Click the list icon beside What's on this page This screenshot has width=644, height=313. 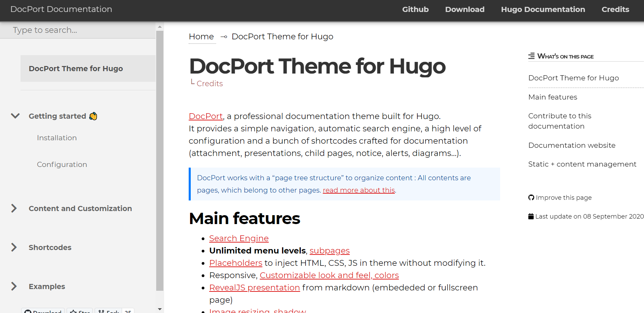(x=531, y=56)
